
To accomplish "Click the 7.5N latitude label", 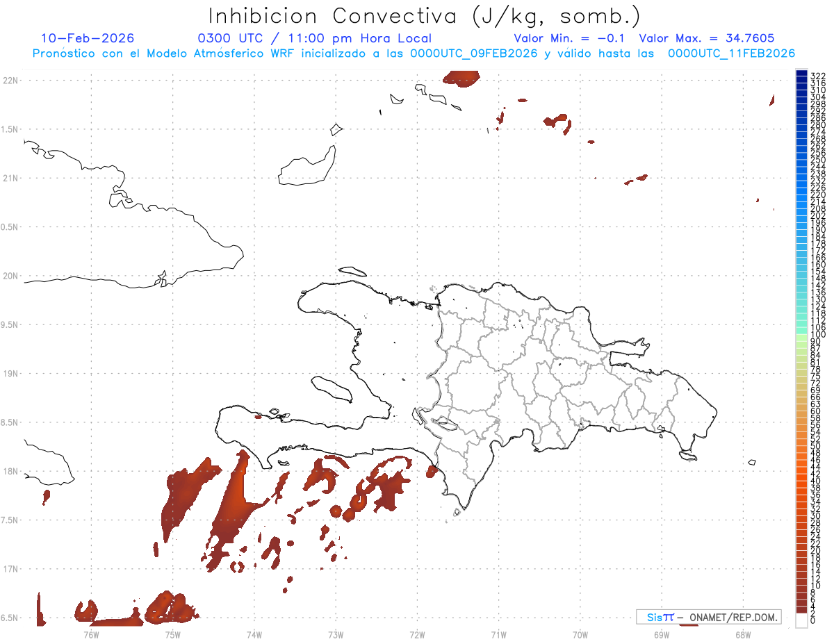I will 10,520.
